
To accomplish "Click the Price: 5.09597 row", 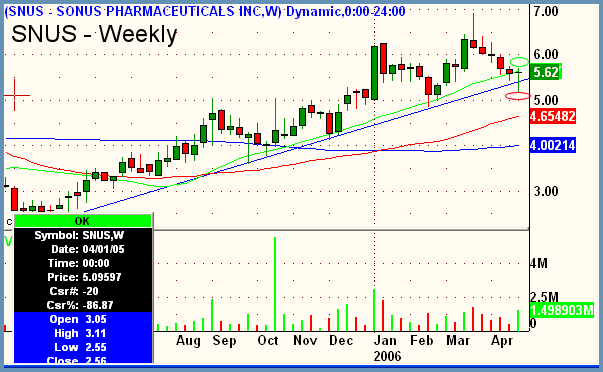I will click(x=83, y=277).
